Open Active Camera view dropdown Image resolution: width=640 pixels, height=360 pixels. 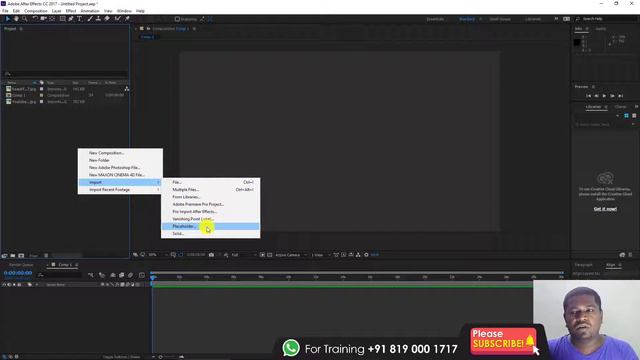click(291, 255)
